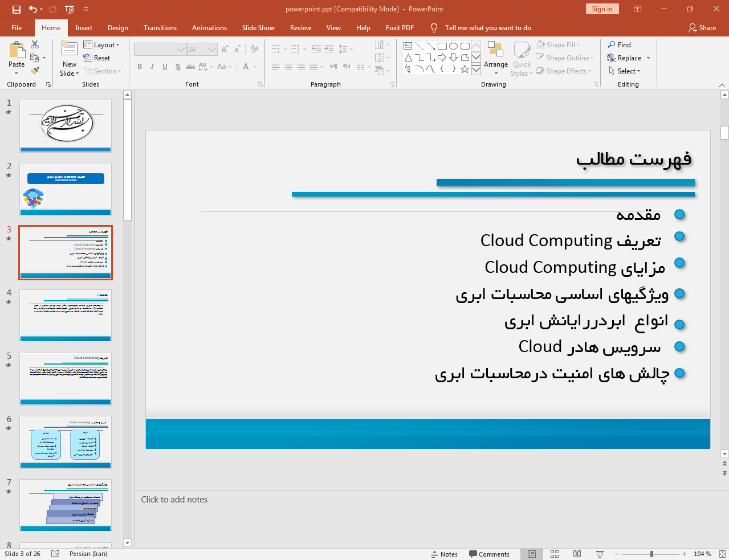729x560 pixels.
Task: Toggle Strikethrough formatting
Action: (190, 67)
